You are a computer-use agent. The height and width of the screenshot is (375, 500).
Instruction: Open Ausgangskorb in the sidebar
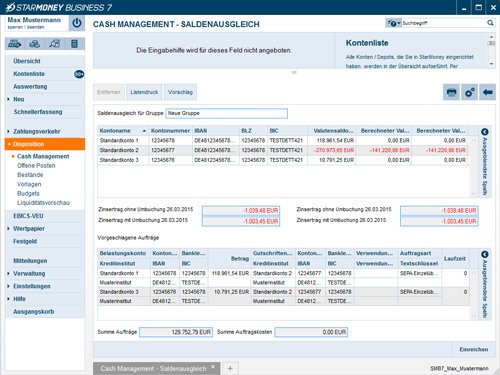(33, 311)
